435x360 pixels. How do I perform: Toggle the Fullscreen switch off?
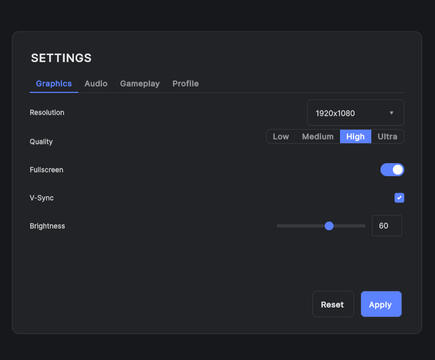[x=392, y=170]
